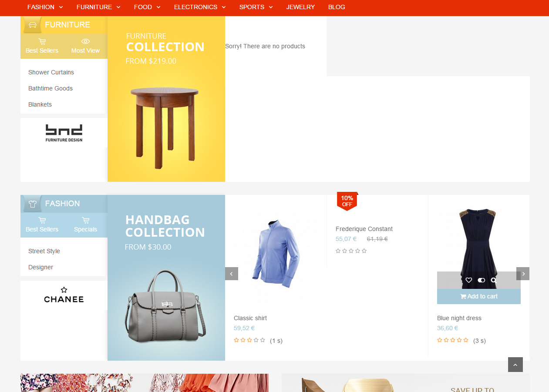
Task: Rate Frederique Constant with the first star
Action: 338,251
